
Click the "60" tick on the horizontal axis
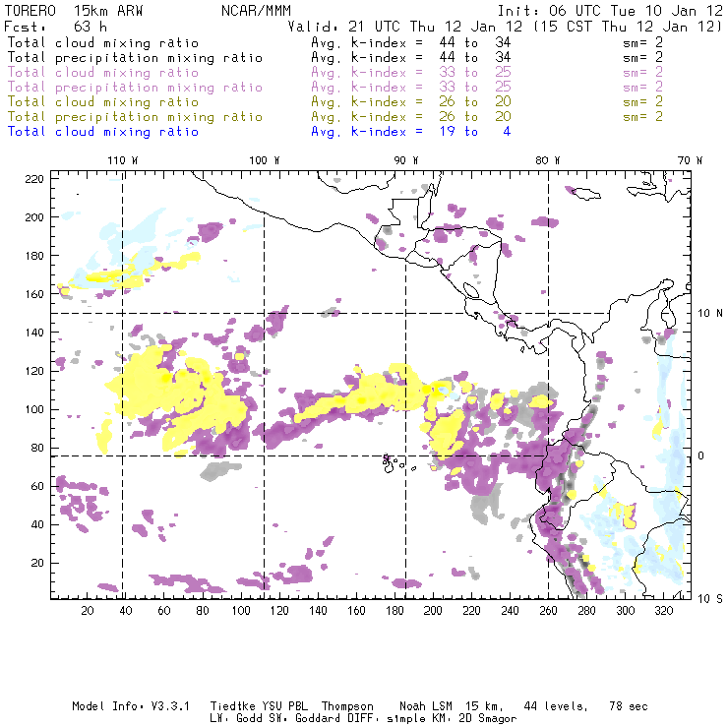tap(164, 611)
